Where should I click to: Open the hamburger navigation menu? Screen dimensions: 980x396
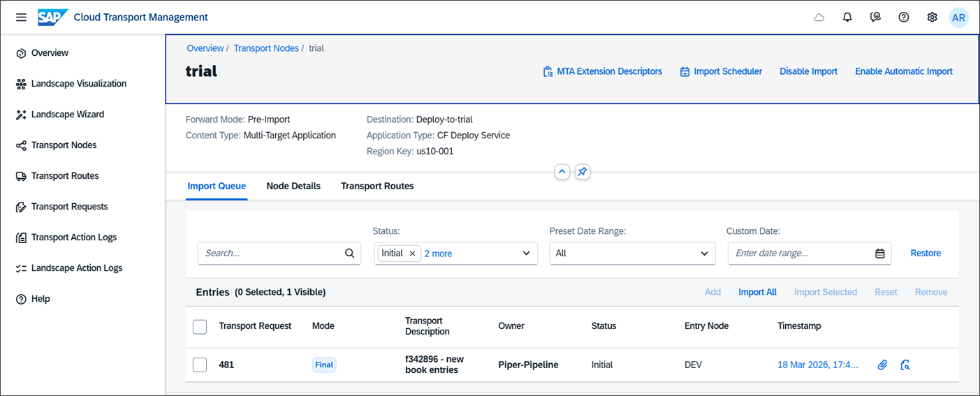pos(21,17)
